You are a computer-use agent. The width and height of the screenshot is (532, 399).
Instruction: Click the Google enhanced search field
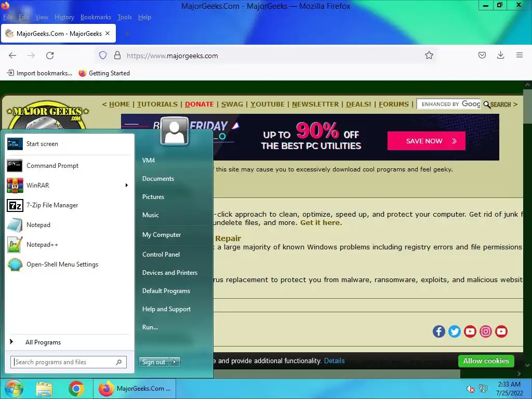click(449, 104)
